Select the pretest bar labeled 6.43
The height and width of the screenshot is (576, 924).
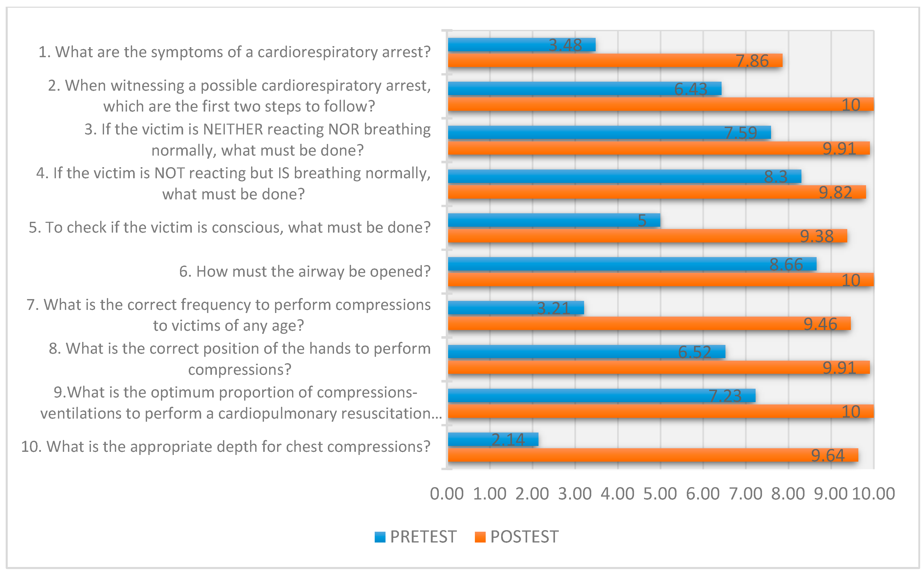(584, 88)
